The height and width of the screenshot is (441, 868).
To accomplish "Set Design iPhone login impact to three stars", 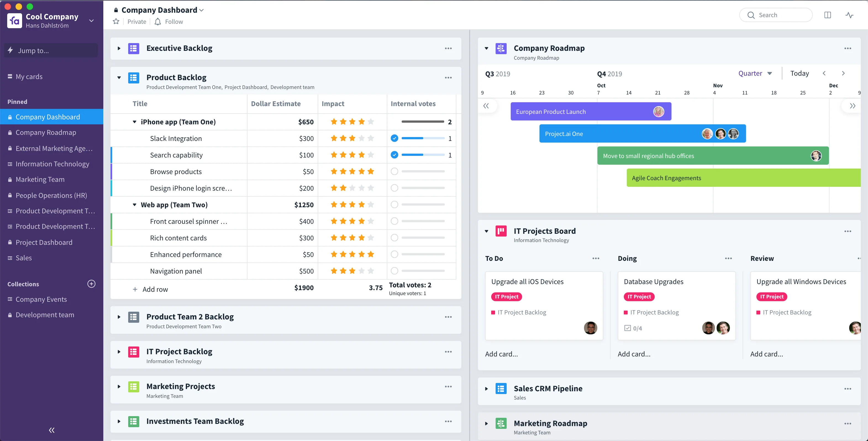I will [x=352, y=188].
